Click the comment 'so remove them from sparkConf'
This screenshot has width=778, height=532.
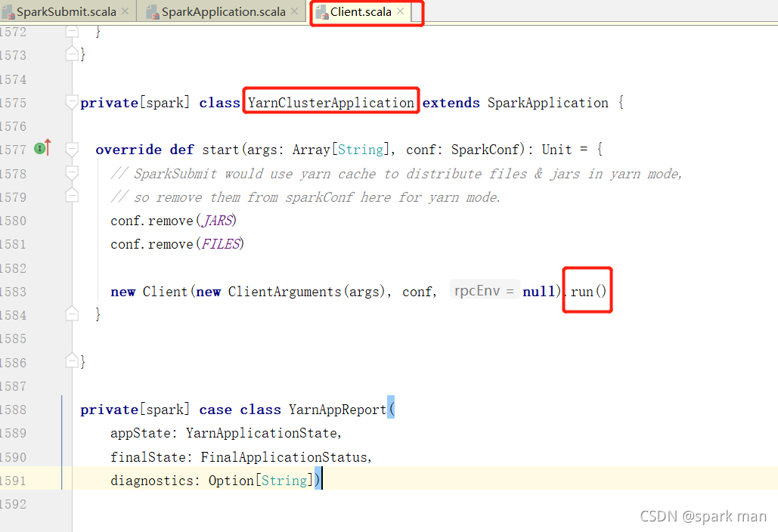tap(305, 196)
